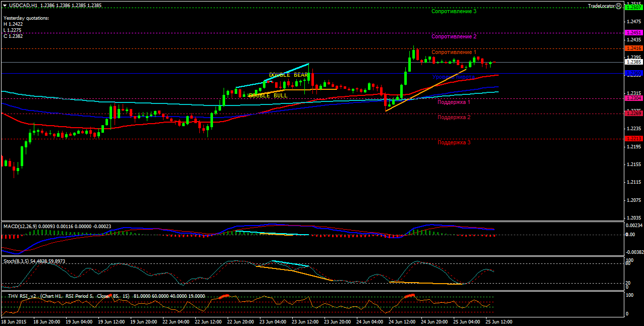Screen dimensions: 644x326
Task: Click the Yesterday quotations label
Action: [26, 18]
